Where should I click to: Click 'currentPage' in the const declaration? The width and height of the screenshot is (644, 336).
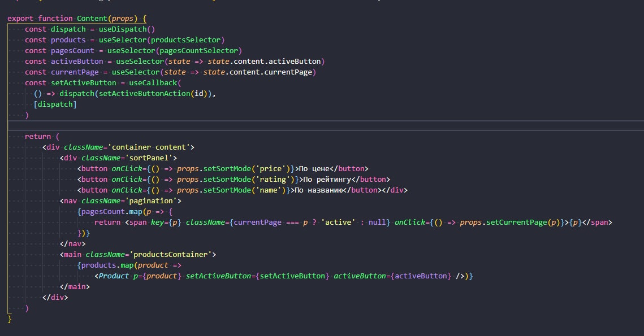(x=75, y=72)
